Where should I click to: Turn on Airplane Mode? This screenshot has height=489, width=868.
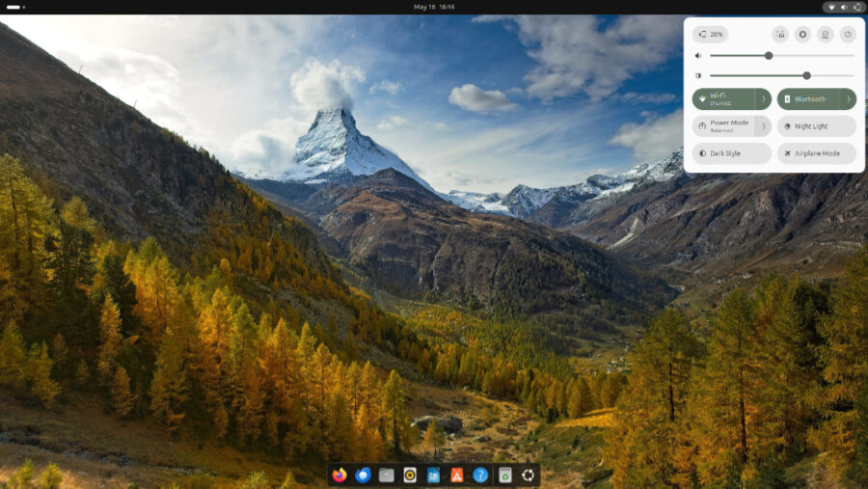click(x=817, y=153)
